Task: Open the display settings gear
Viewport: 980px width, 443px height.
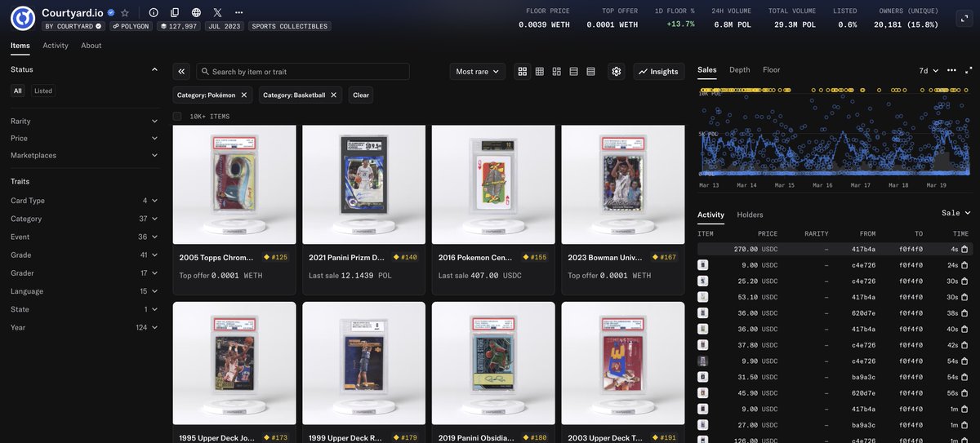Action: (x=617, y=72)
